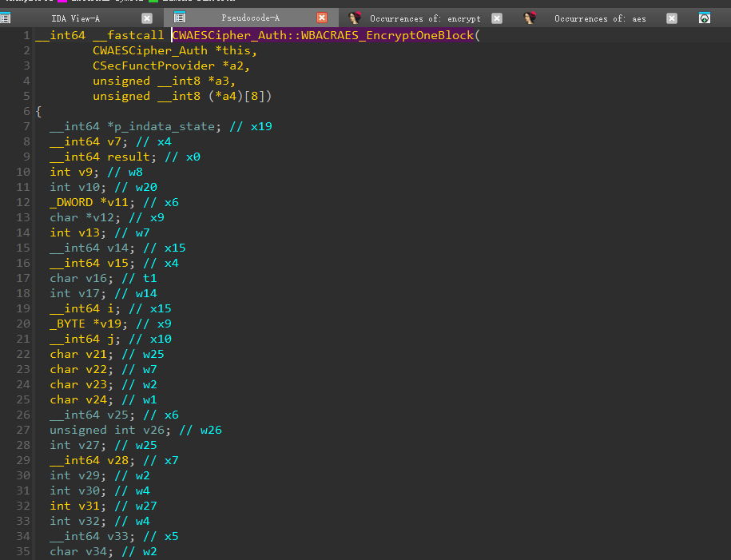Close the Occurrences of: encrypt tab
This screenshot has height=560, width=731.
[x=497, y=18]
